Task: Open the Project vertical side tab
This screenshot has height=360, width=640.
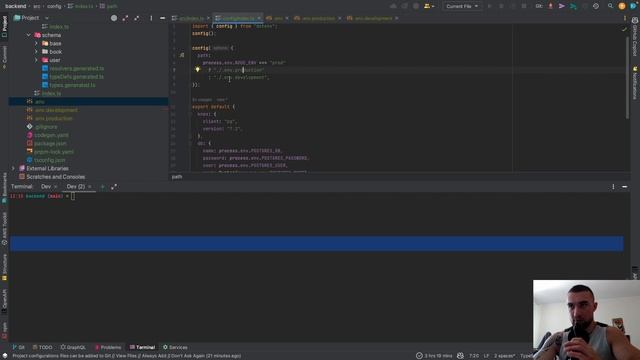Action: (x=4, y=27)
